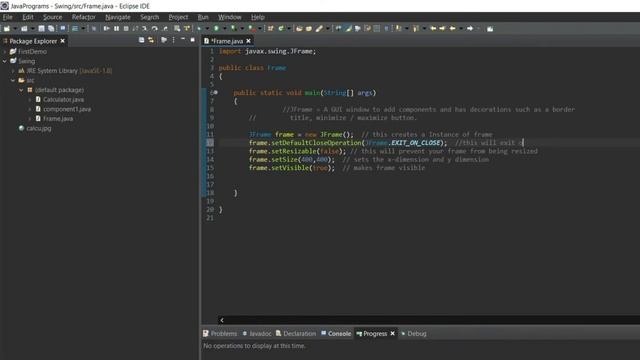Open the Help menu
The height and width of the screenshot is (360, 640).
[258, 17]
